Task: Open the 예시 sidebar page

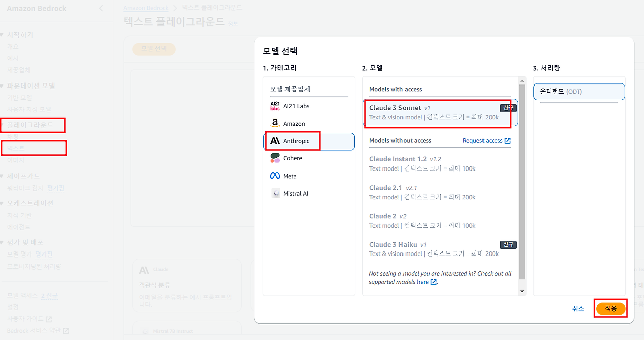Action: point(13,58)
